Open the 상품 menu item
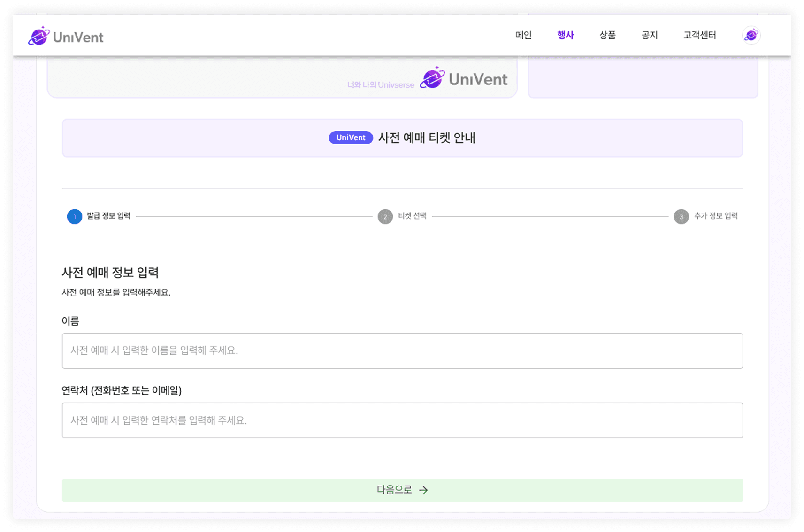804x532 pixels. pyautogui.click(x=607, y=35)
